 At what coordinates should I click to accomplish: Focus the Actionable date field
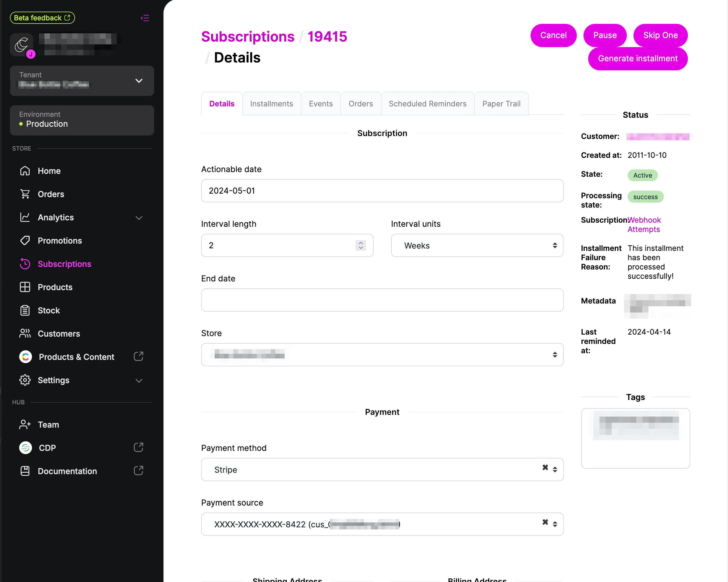tap(382, 191)
